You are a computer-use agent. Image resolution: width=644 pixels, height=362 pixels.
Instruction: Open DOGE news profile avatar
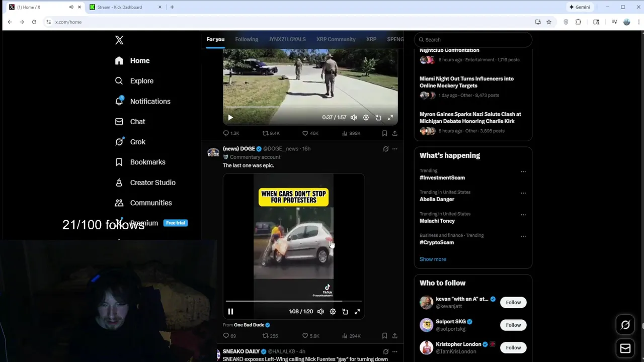tap(213, 152)
